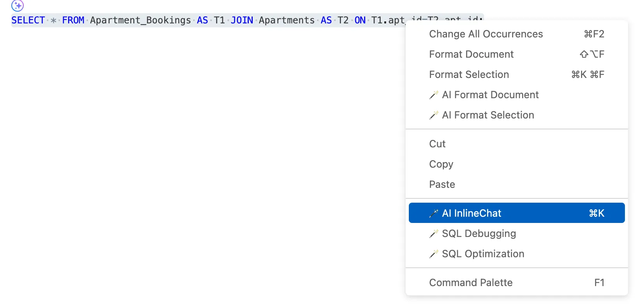Paste clipboard contents into the editor
This screenshot has height=304, width=644.
(x=442, y=184)
